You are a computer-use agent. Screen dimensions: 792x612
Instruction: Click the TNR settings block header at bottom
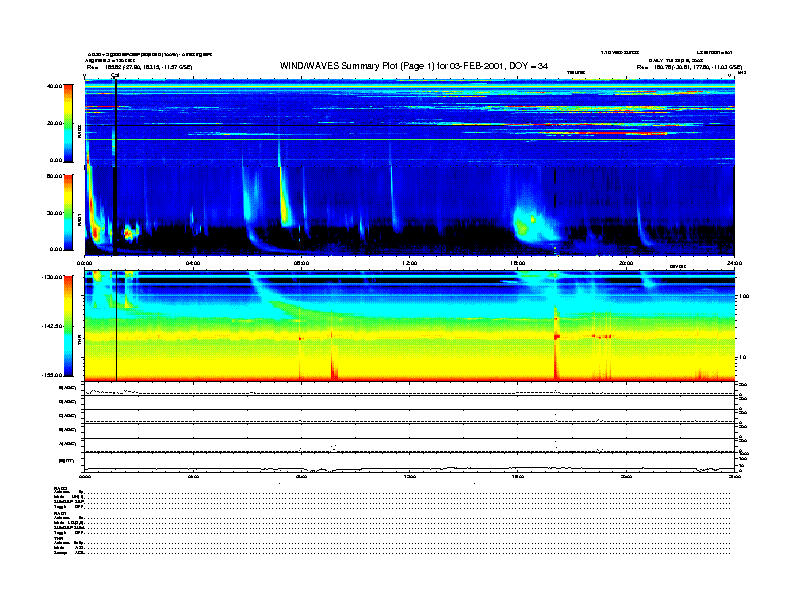[x=58, y=538]
